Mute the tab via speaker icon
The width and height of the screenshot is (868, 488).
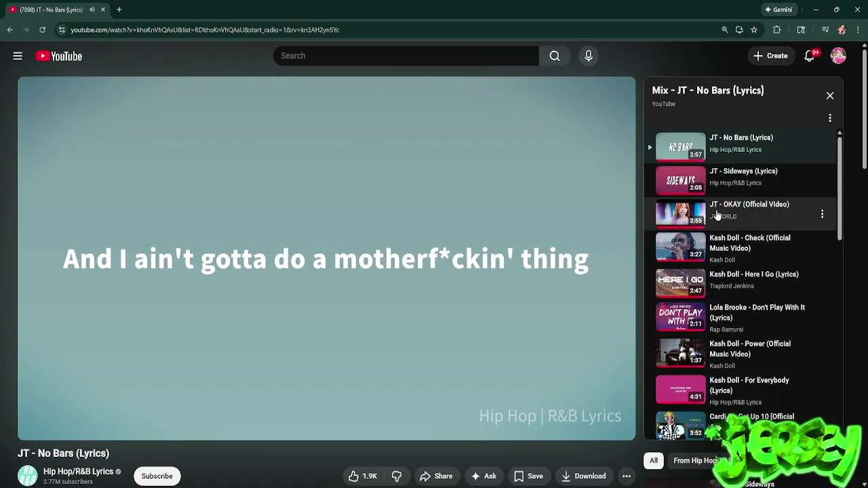tap(92, 9)
